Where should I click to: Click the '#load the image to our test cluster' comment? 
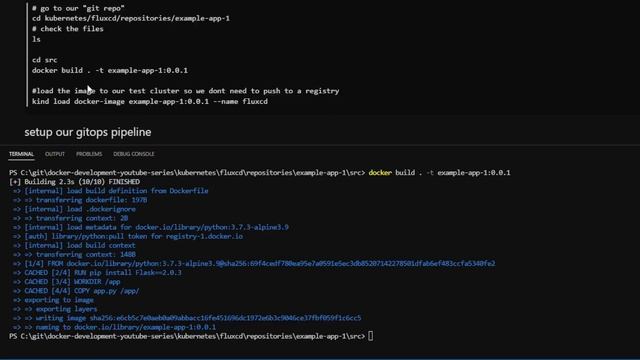coord(186,91)
